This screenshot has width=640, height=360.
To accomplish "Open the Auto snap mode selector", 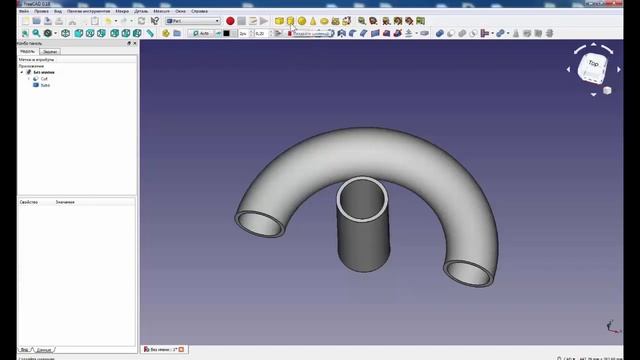I will (x=200, y=33).
